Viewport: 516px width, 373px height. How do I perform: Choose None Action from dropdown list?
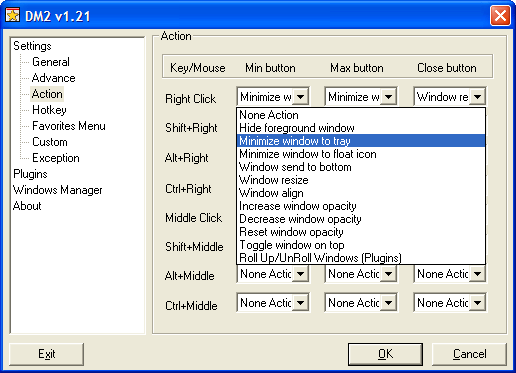pos(361,115)
